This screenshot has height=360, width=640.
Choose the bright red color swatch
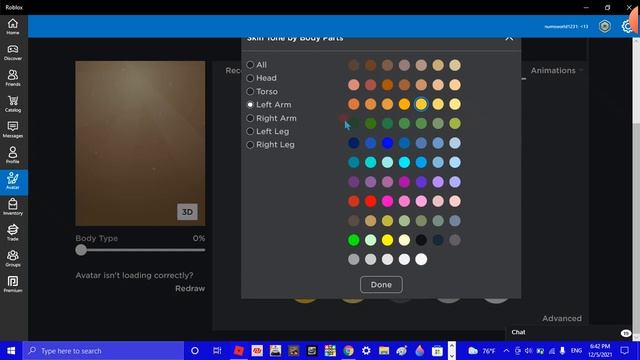[x=370, y=201]
